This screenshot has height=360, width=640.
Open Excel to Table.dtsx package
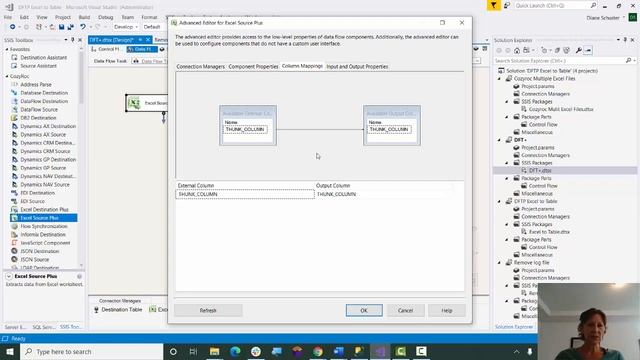[x=549, y=232]
